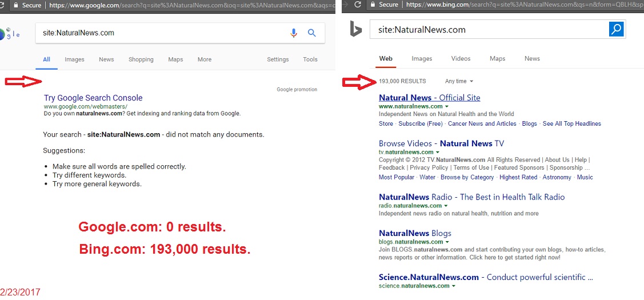
Task: Switch to Google's Images tab
Action: click(74, 59)
